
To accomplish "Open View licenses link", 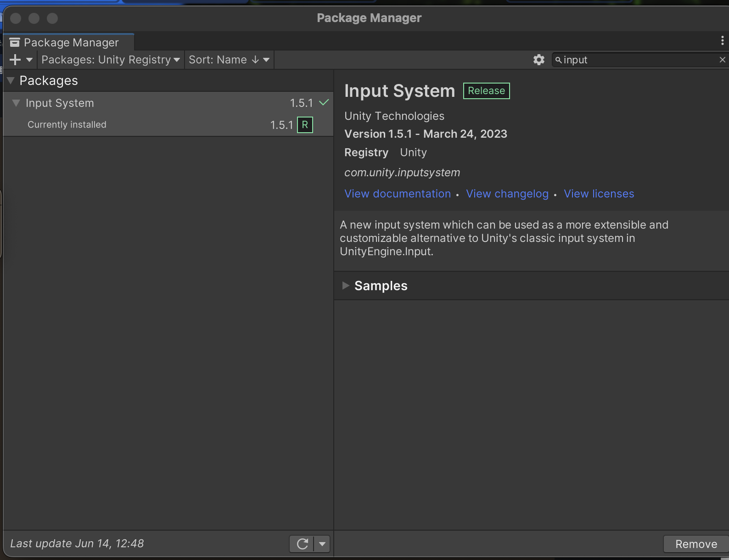I will click(599, 194).
